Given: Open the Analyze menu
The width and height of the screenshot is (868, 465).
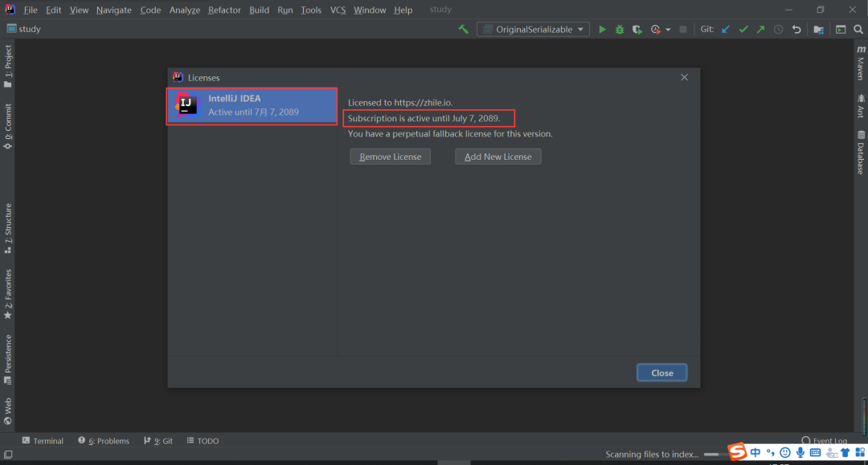Looking at the screenshot, I should [185, 10].
